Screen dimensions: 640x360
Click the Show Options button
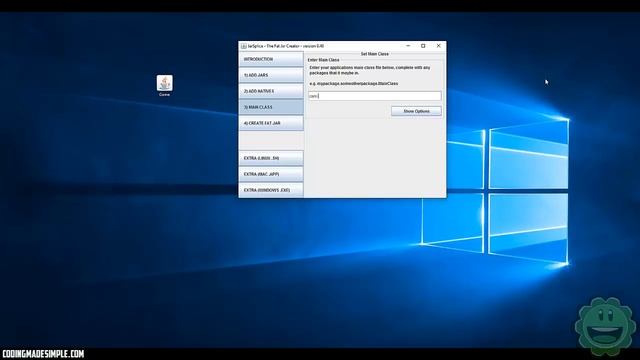point(416,111)
